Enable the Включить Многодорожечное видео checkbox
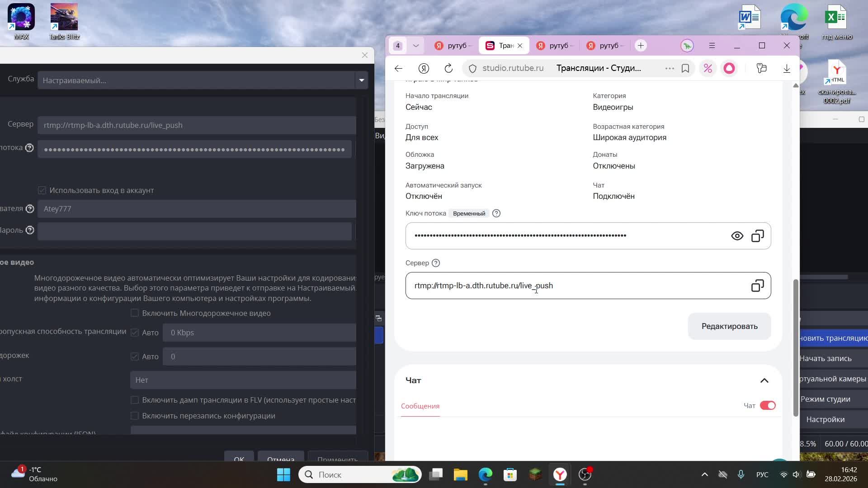868x488 pixels. (134, 313)
